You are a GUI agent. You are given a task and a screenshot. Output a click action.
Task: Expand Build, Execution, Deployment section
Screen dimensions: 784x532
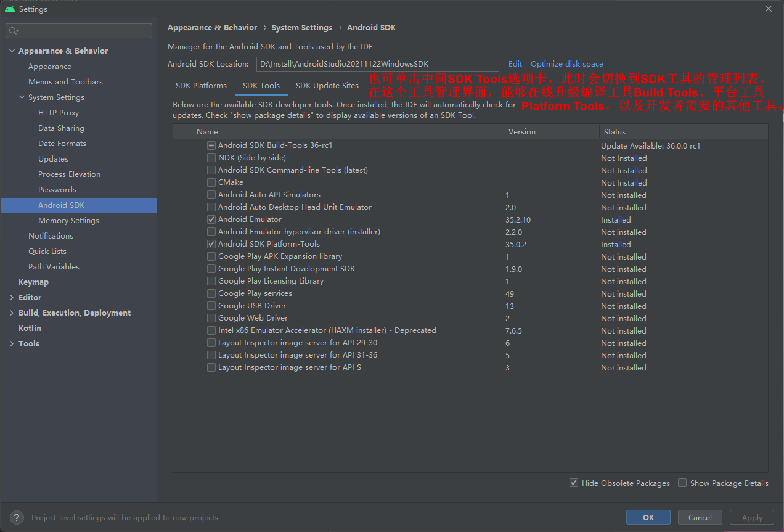tap(12, 313)
